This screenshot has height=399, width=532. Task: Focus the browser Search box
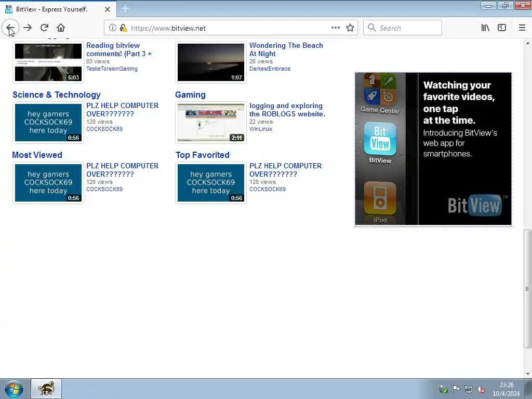[403, 28]
